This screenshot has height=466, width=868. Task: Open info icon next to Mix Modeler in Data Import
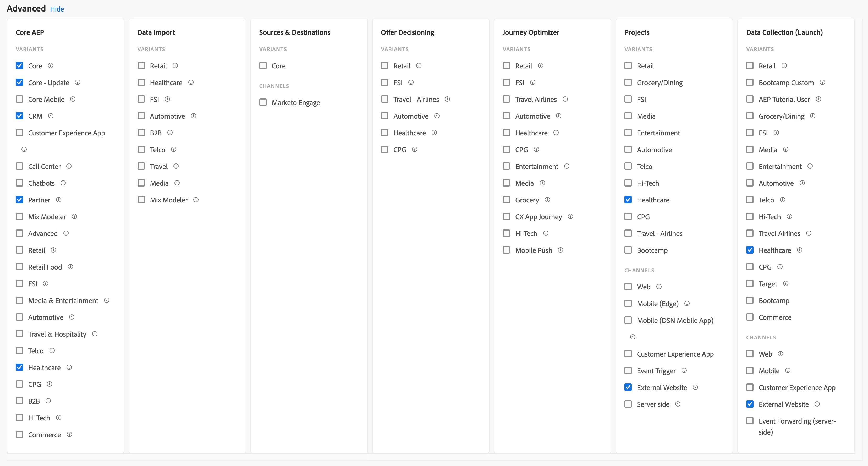click(x=196, y=200)
